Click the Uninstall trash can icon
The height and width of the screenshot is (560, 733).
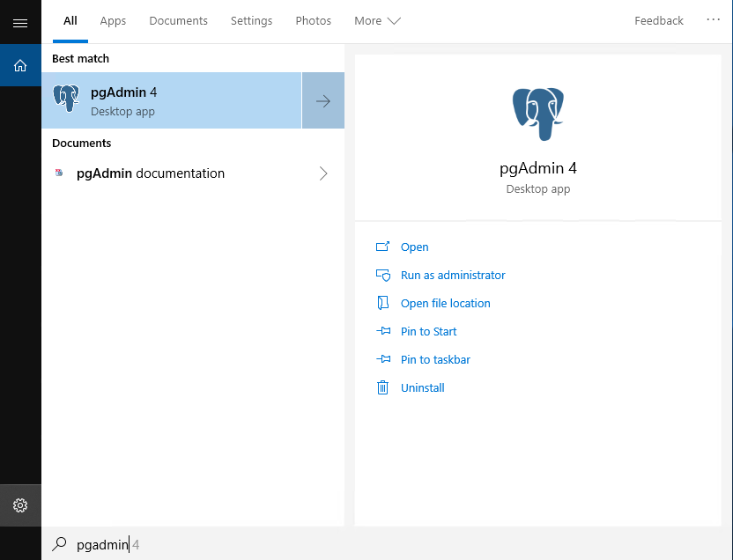[x=383, y=387]
